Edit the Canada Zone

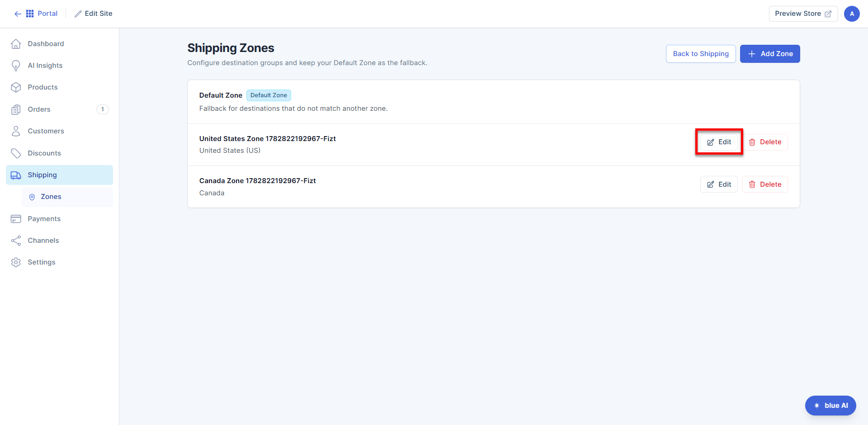[x=719, y=184]
